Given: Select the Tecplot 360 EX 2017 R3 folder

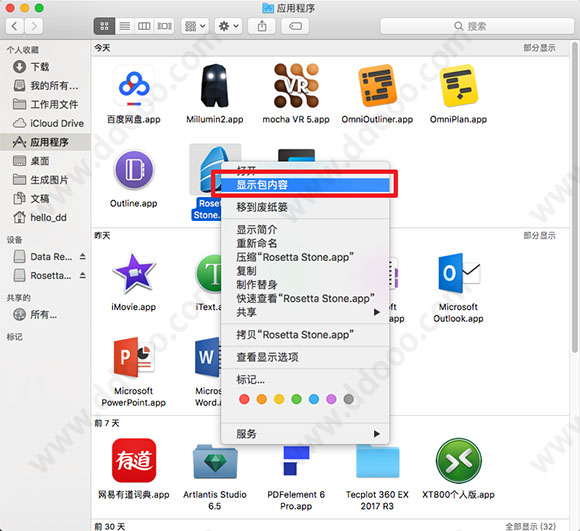Looking at the screenshot, I should coord(377,461).
